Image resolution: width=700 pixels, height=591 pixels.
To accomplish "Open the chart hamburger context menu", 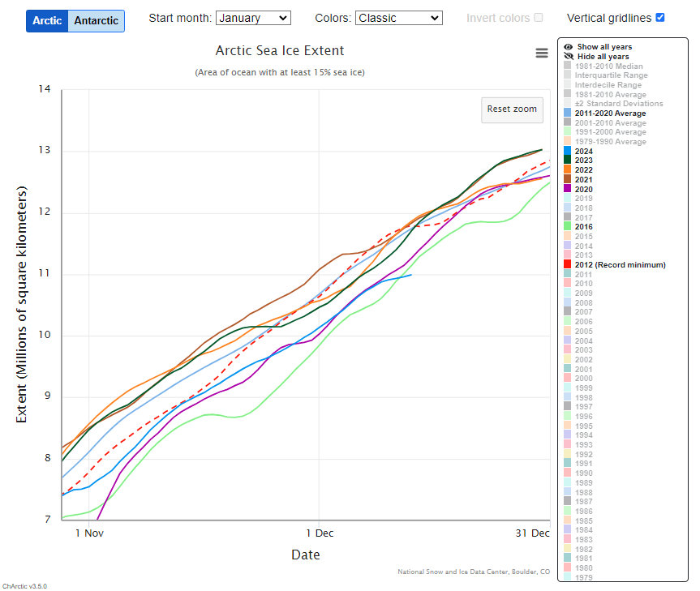I will tap(542, 54).
